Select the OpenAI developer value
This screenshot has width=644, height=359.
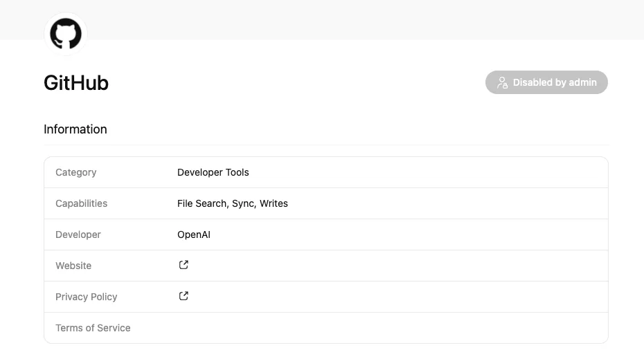(x=194, y=234)
